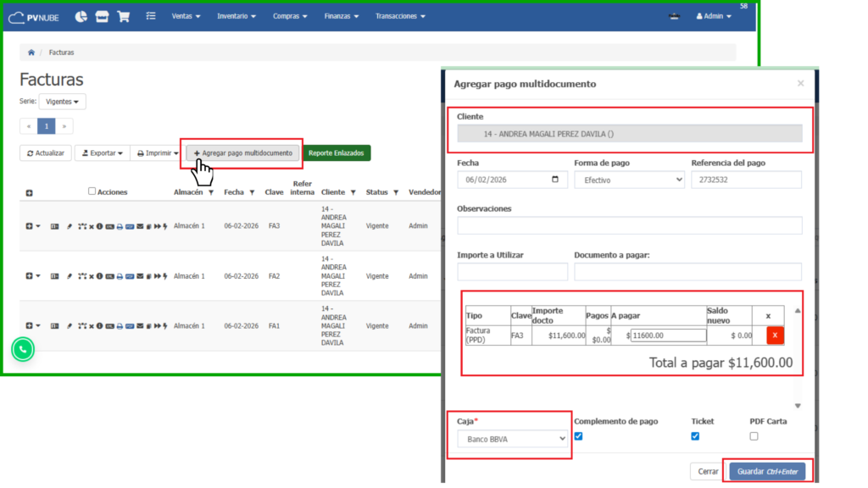Expand the Serie Vigentes dropdown
Image resolution: width=868 pixels, height=488 pixels.
pyautogui.click(x=65, y=102)
